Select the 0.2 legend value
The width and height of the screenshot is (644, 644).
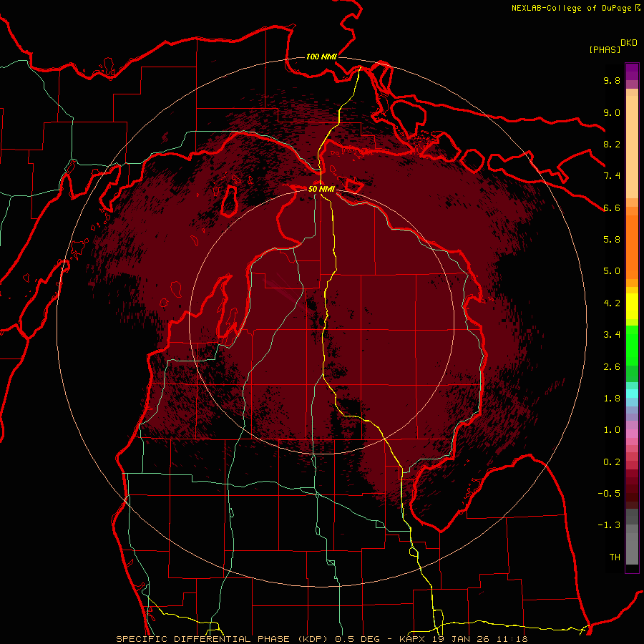[x=612, y=462]
